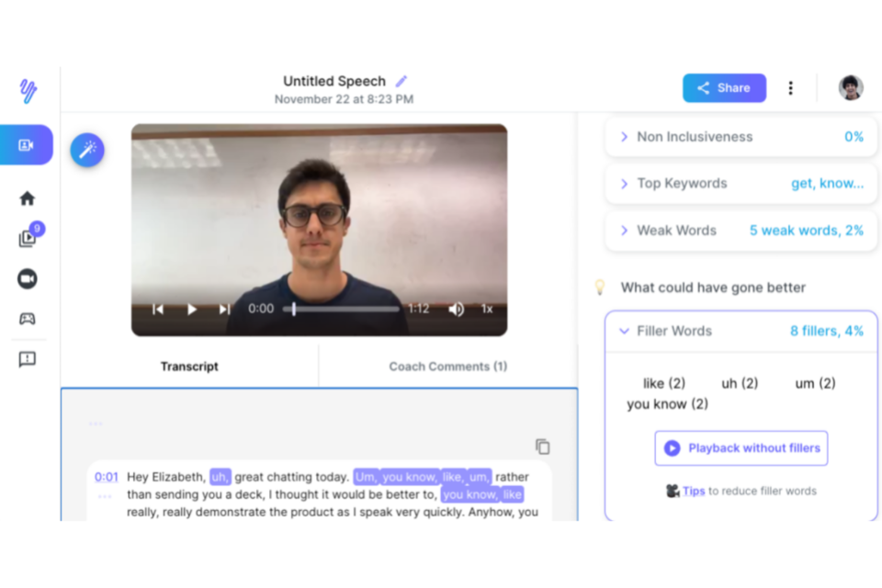The height and width of the screenshot is (588, 882).
Task: Open the game controller icon in sidebar
Action: click(27, 319)
